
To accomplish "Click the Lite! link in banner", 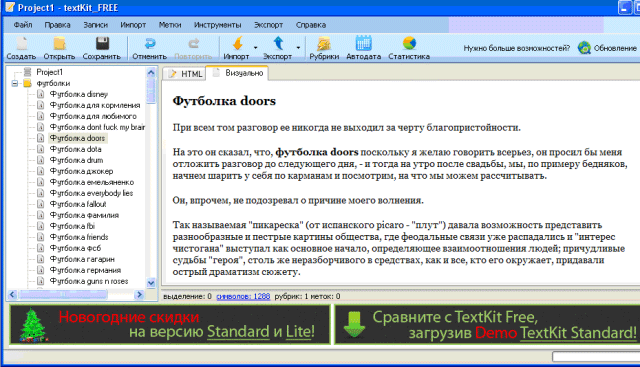I will coord(300,332).
